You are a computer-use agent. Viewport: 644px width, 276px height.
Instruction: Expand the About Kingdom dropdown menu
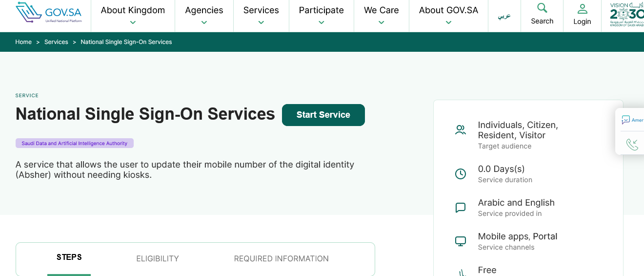pos(133,15)
